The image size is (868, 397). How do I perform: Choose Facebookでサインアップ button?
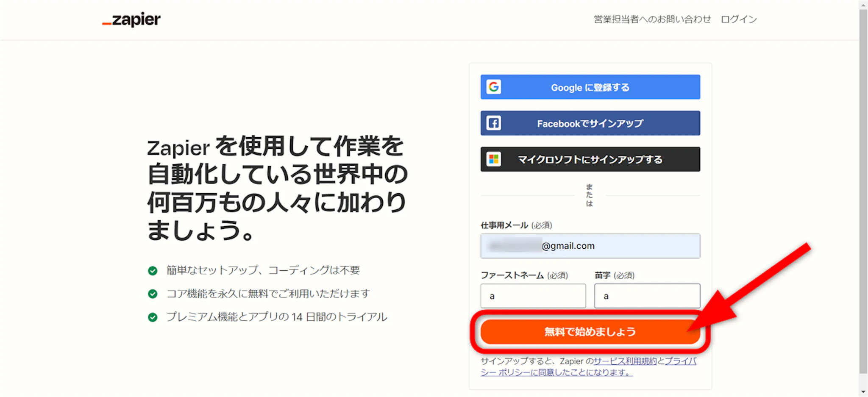(x=590, y=123)
